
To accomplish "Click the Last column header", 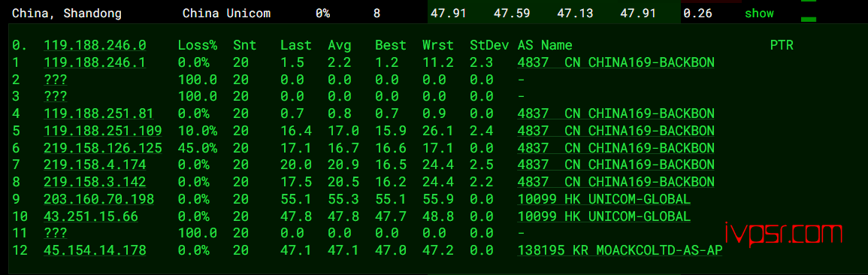I will click(295, 45).
